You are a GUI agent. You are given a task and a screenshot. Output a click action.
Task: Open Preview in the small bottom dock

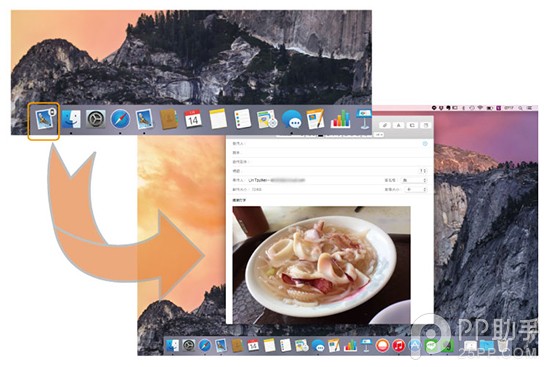[221, 346]
